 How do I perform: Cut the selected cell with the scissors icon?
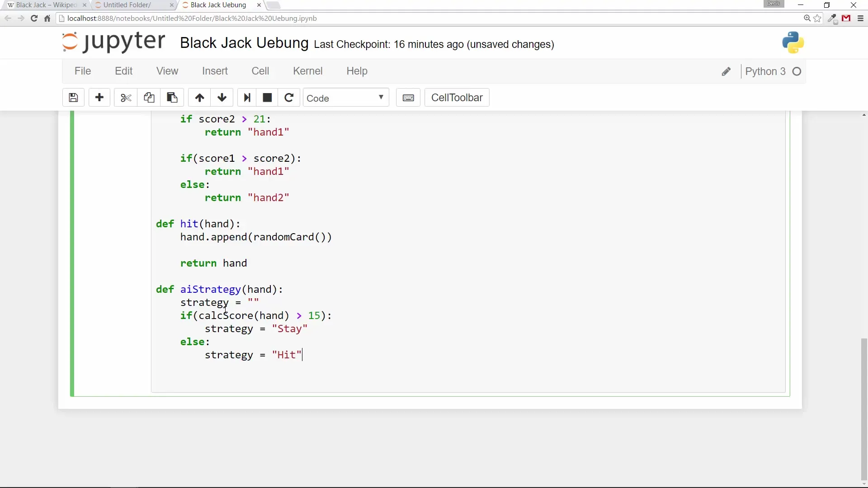[x=126, y=98]
